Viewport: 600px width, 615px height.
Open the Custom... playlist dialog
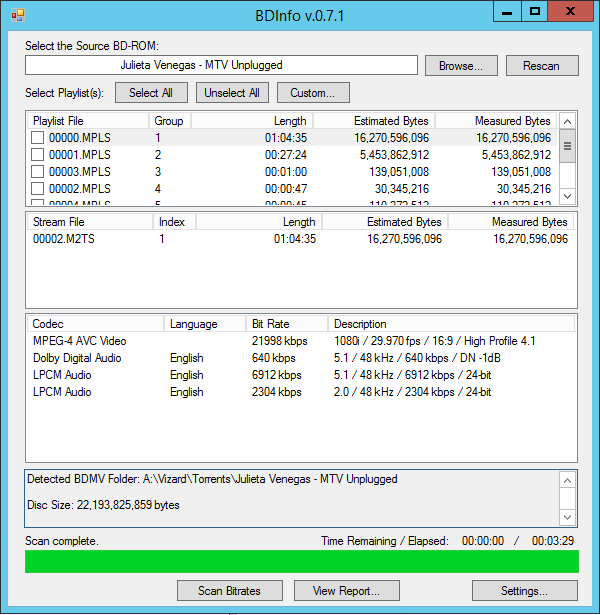click(313, 93)
